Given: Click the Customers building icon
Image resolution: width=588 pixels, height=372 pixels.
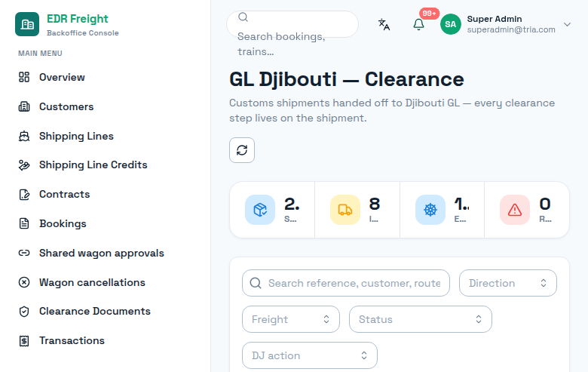Looking at the screenshot, I should pos(24,106).
